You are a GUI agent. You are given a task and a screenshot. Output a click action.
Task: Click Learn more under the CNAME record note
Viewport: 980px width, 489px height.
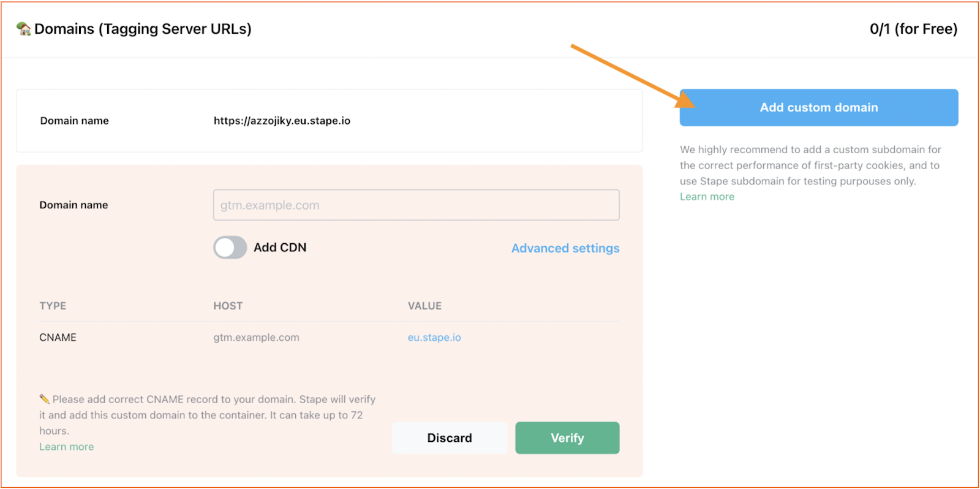coord(66,446)
